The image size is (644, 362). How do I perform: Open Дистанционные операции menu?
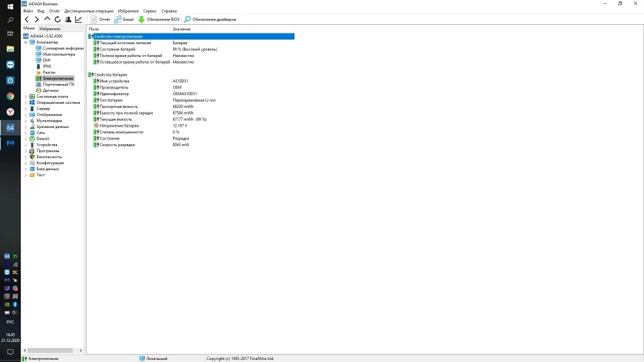tap(89, 11)
